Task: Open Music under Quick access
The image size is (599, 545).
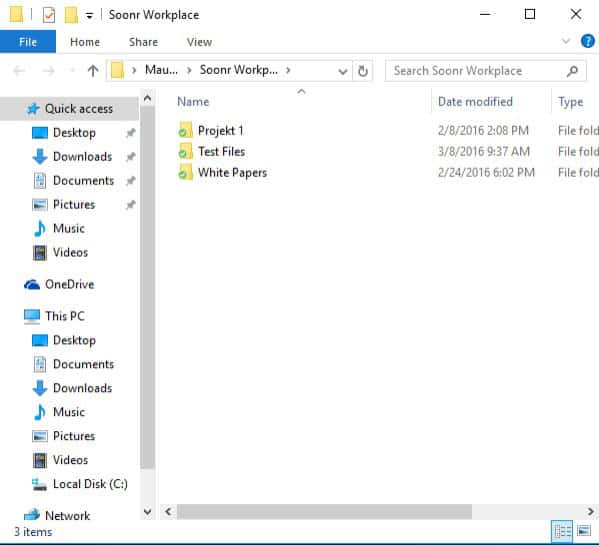Action: click(69, 228)
